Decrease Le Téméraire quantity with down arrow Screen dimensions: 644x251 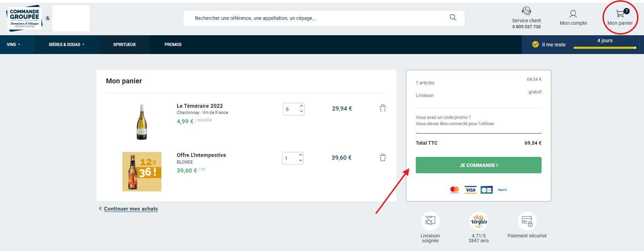(x=301, y=112)
